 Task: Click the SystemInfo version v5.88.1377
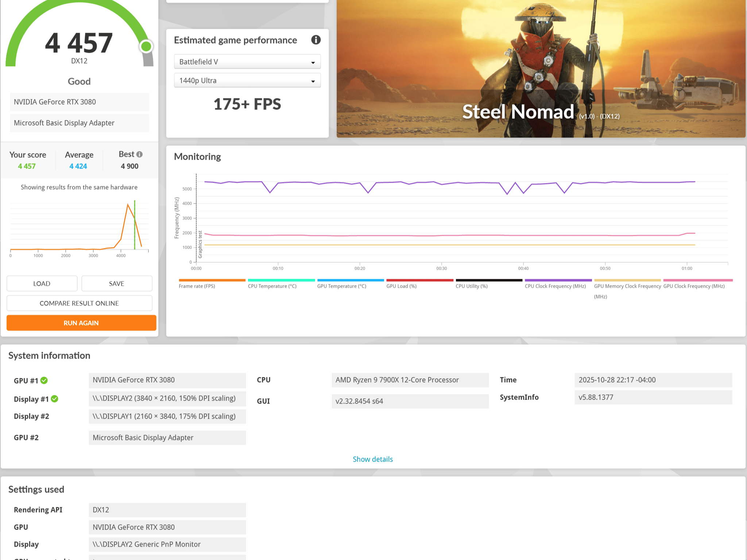(653, 397)
